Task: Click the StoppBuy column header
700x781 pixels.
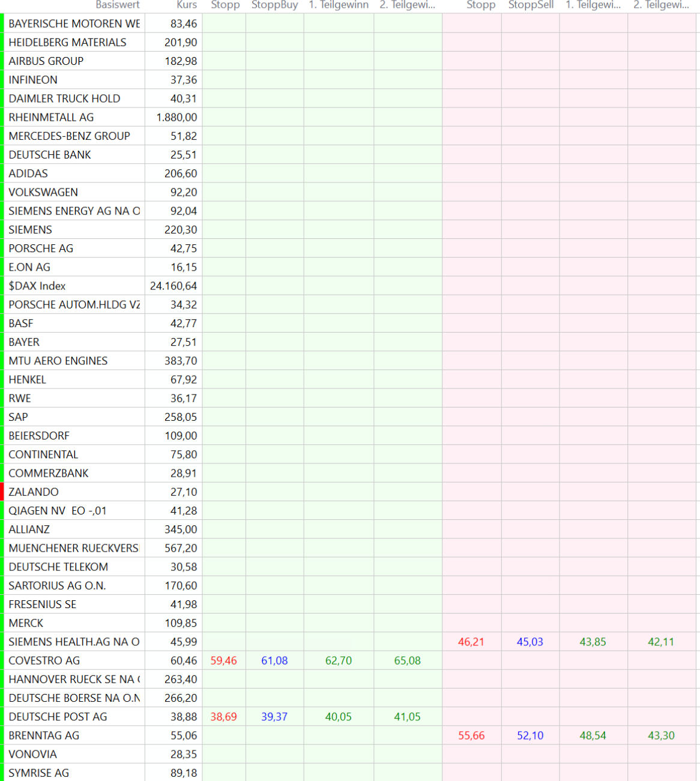Action: pyautogui.click(x=274, y=5)
